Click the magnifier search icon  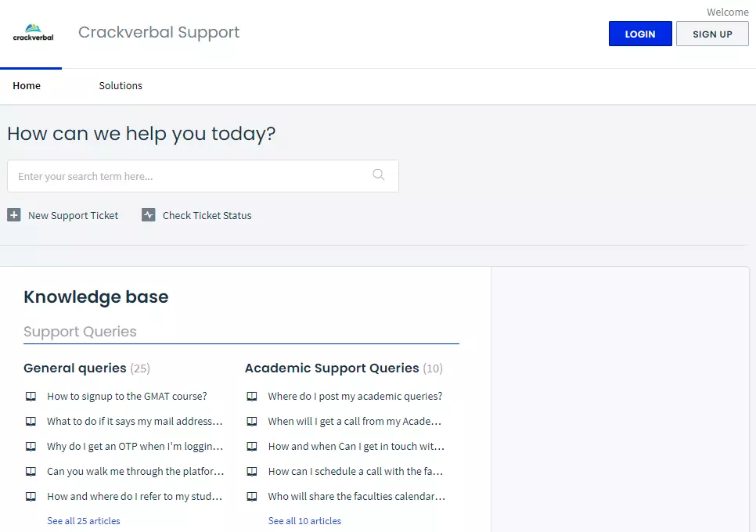pos(379,174)
